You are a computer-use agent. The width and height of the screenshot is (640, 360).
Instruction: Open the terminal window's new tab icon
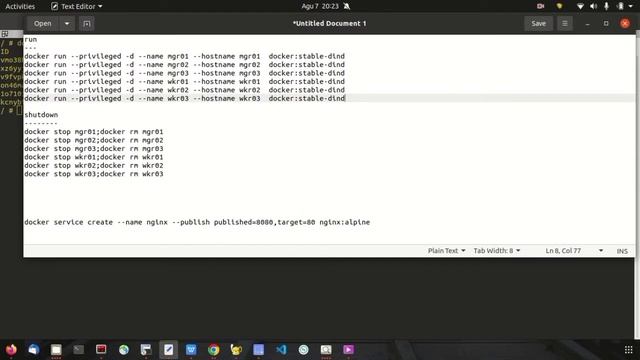point(5,34)
